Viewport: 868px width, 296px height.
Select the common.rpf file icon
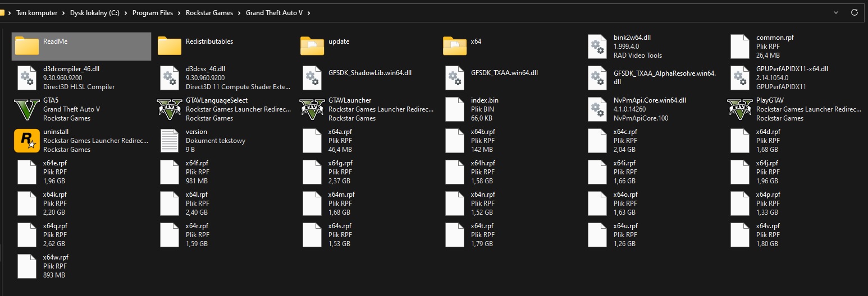[x=739, y=47]
